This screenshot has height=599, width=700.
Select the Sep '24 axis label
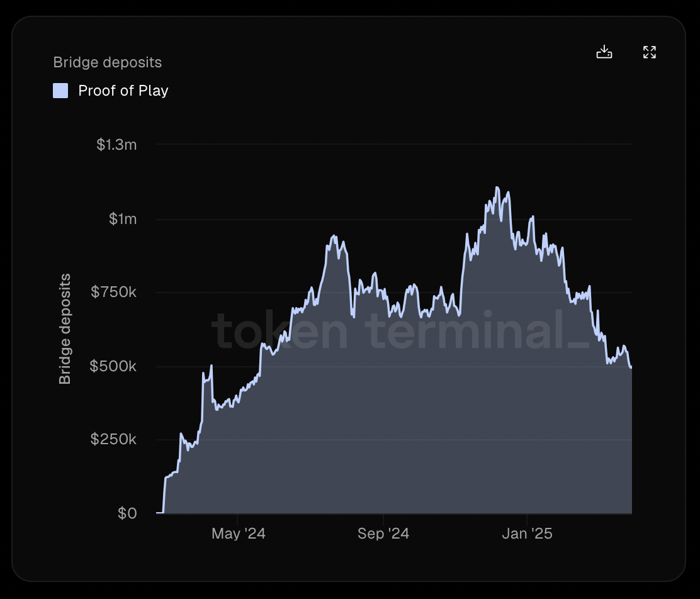(383, 534)
